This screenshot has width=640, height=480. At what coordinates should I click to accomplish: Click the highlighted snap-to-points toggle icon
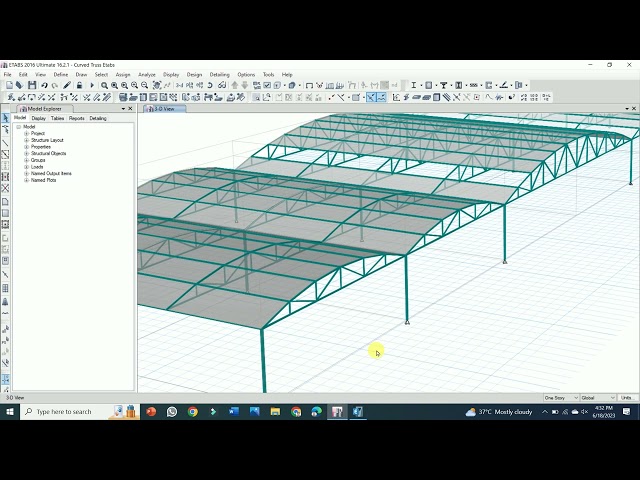(x=371, y=98)
